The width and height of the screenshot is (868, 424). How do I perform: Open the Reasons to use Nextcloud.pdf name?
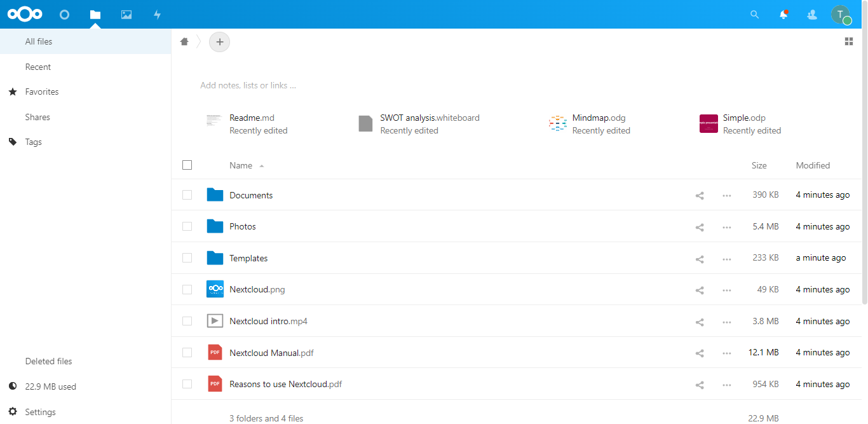286,384
